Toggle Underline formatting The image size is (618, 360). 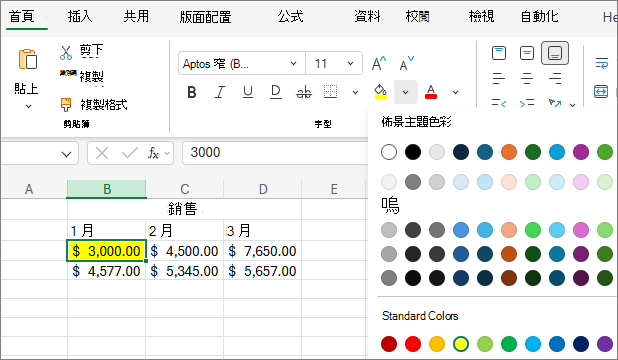pos(248,92)
